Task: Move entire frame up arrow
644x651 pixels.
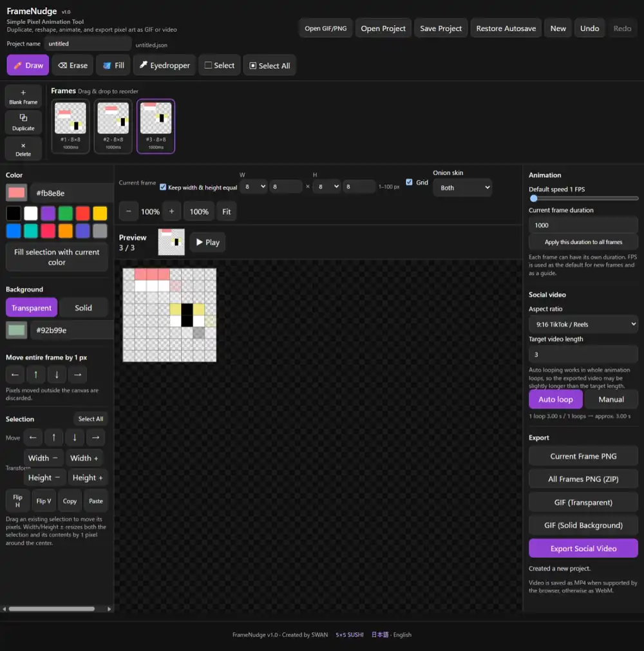Action: (x=35, y=375)
